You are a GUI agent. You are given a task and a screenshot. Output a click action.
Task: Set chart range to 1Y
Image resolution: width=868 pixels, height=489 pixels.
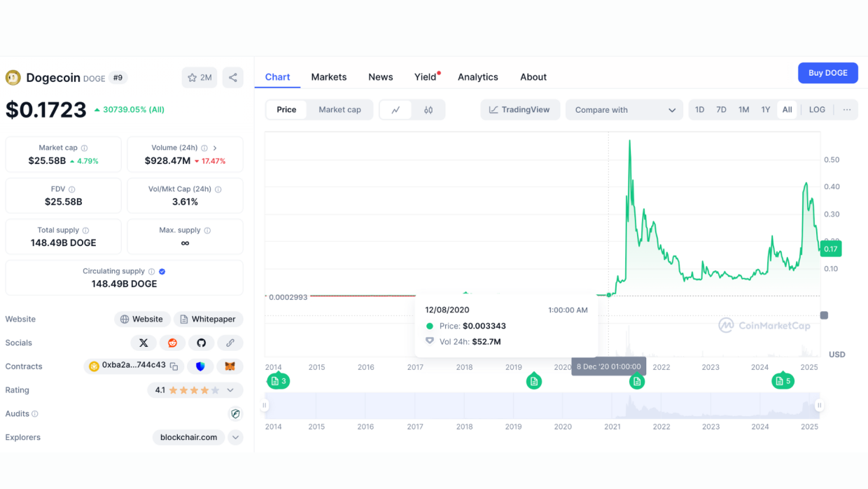tap(766, 110)
